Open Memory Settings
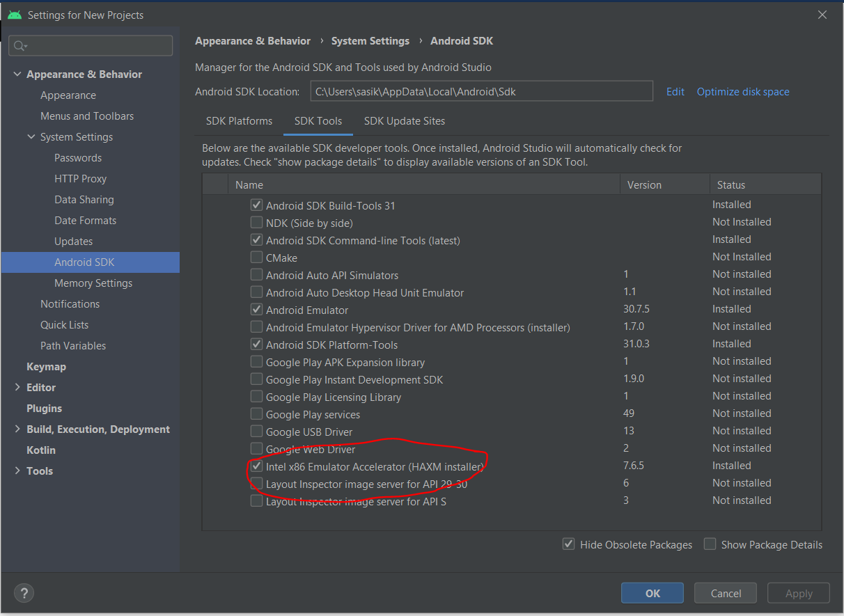 click(93, 283)
